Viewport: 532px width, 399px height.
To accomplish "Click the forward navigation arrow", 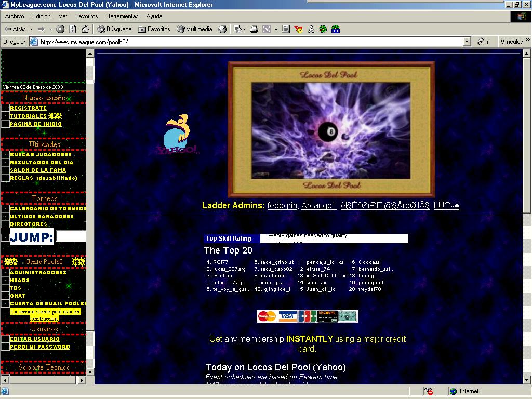I will 41,29.
